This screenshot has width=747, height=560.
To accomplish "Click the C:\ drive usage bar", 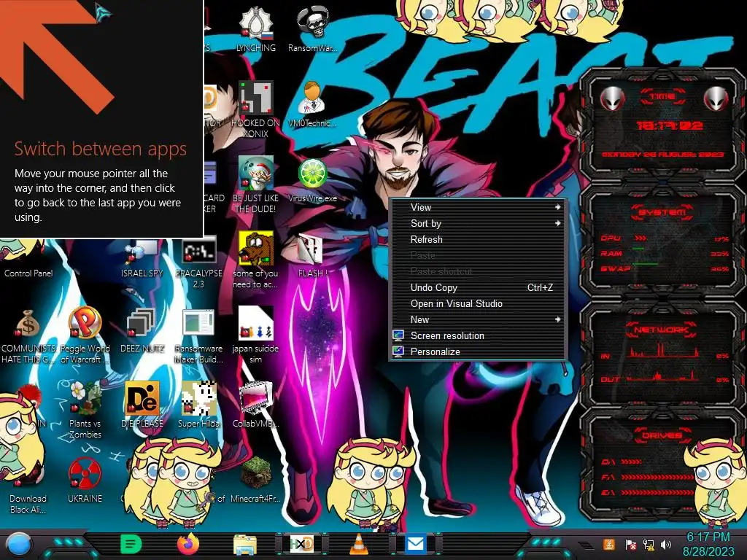I will pos(631,462).
